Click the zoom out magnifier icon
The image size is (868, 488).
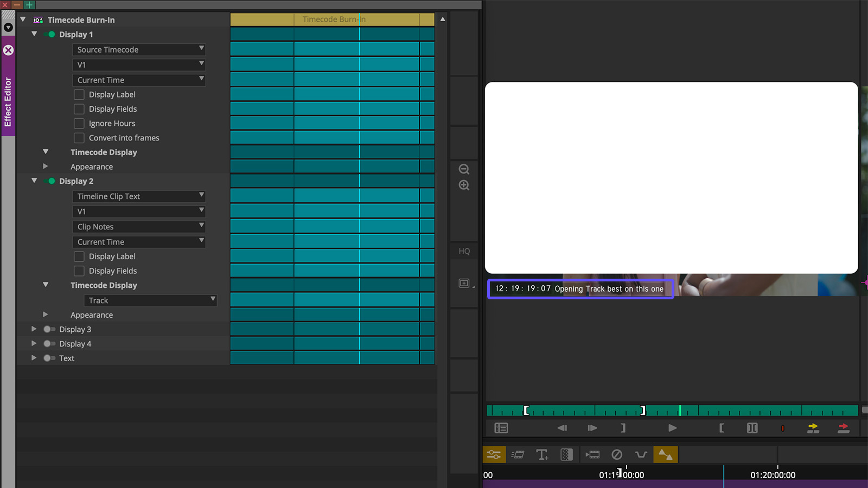464,169
